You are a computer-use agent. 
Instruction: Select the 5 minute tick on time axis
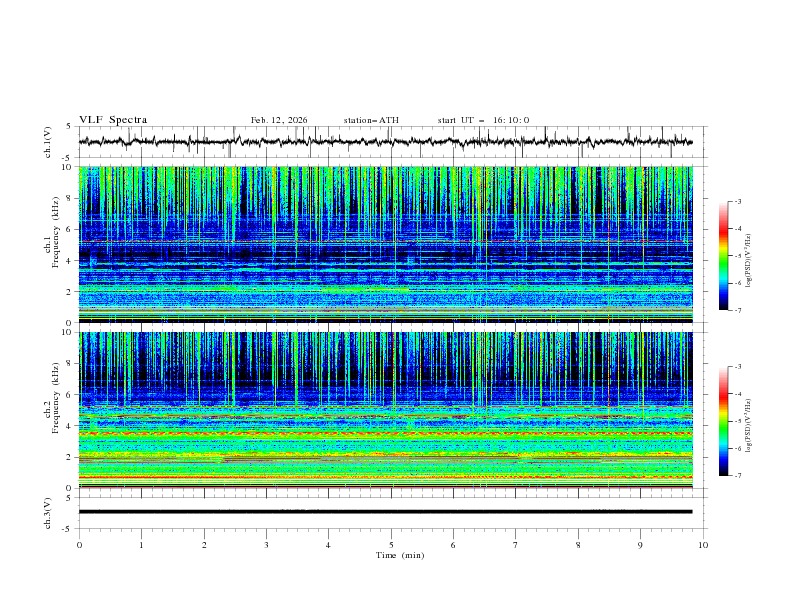tap(391, 545)
